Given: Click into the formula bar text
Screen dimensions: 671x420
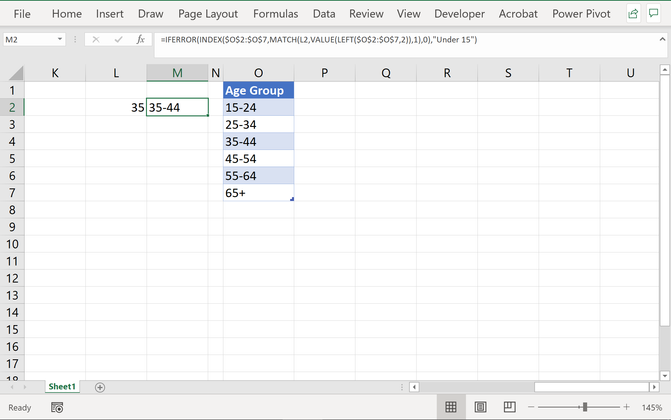Looking at the screenshot, I should tap(319, 40).
